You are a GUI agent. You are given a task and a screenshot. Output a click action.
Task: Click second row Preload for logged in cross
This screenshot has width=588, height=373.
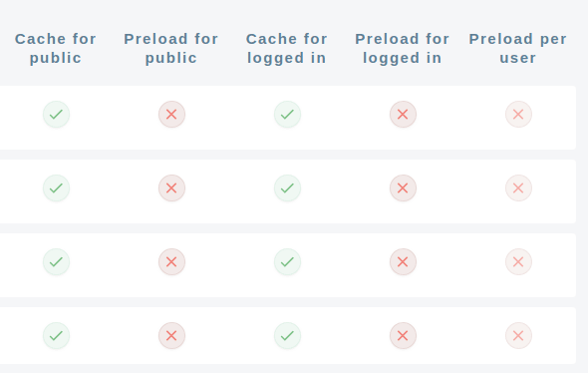403,188
